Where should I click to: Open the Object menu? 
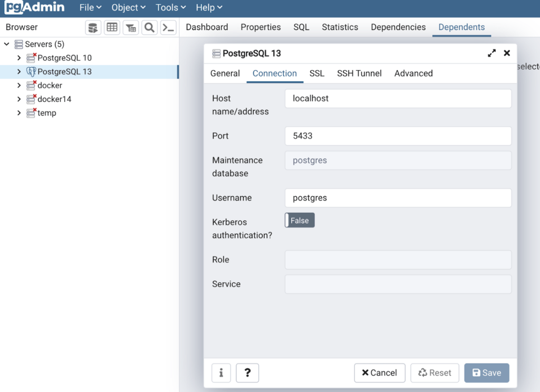[129, 7]
